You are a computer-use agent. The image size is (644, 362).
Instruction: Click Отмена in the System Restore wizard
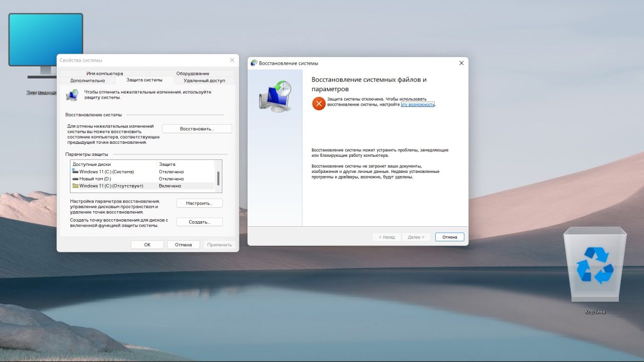point(449,237)
